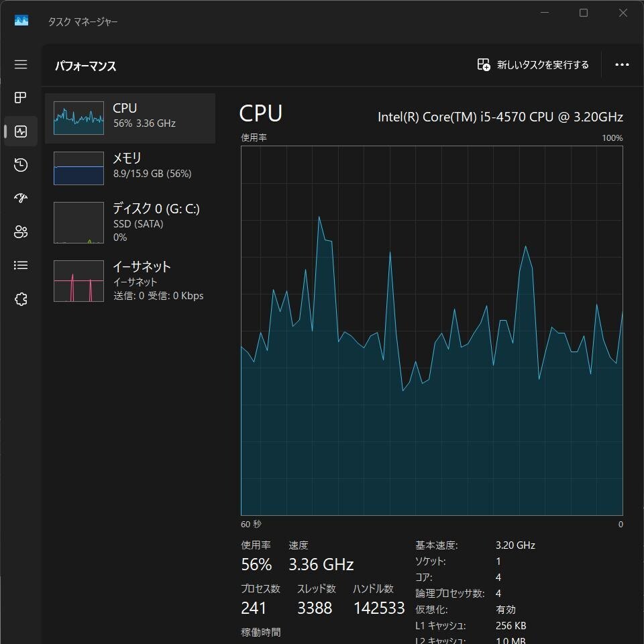
Task: Close the Task Manager window
Action: 623,13
